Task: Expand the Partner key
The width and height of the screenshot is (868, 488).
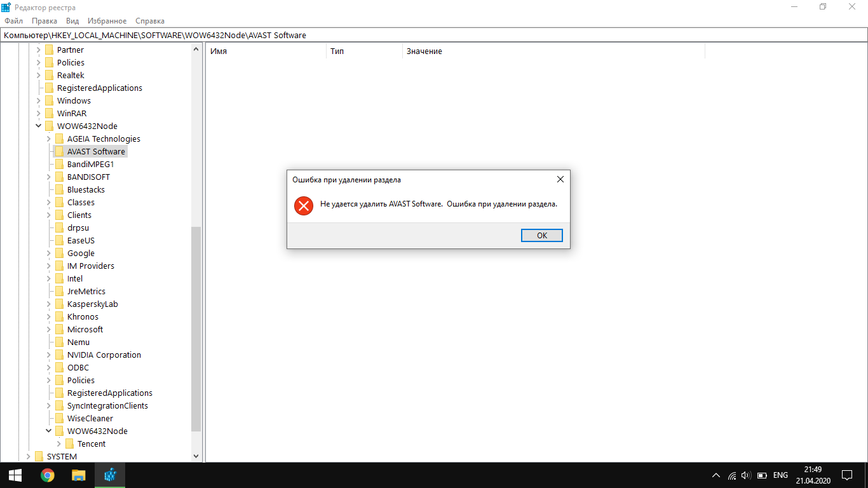Action: pos(39,50)
